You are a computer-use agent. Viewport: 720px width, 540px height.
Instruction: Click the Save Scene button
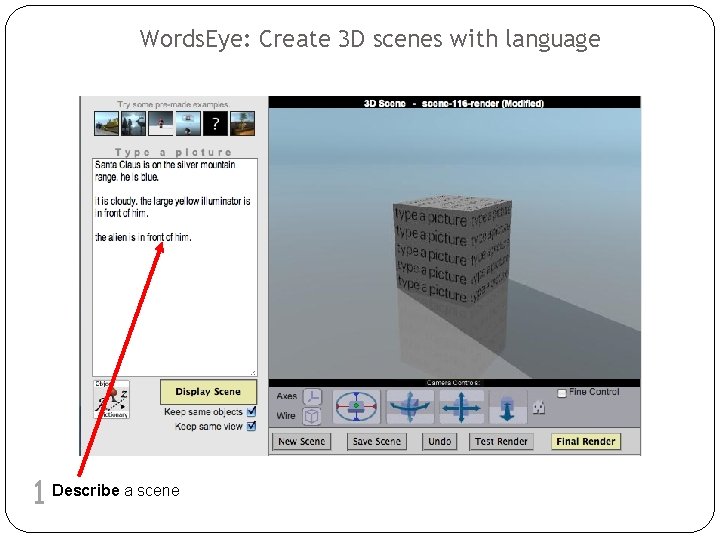[377, 441]
